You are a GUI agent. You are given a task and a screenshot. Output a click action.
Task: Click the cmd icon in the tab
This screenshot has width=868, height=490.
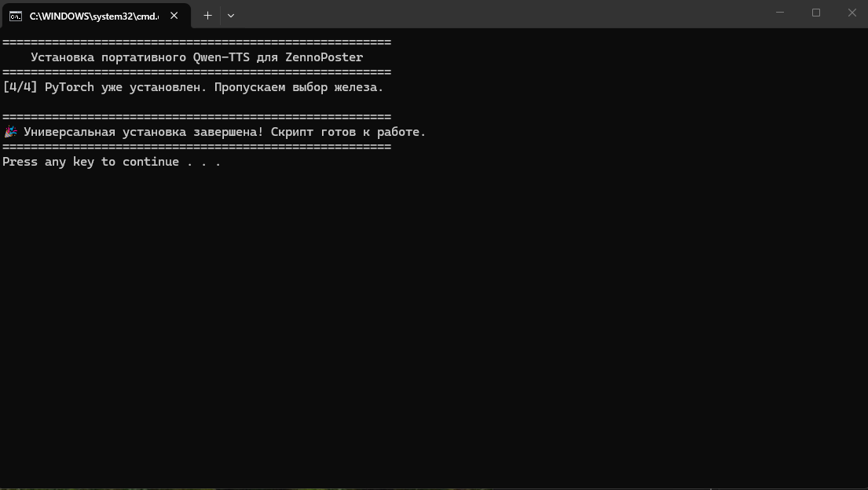pyautogui.click(x=16, y=16)
